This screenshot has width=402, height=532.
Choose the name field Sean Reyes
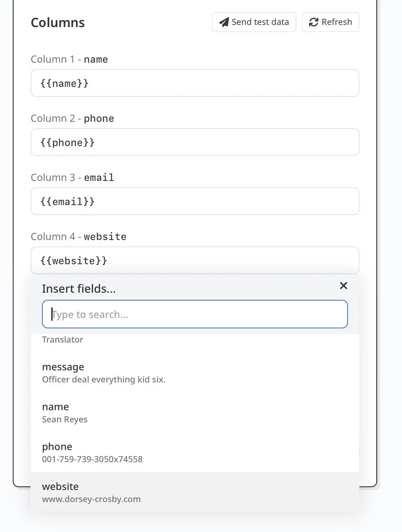click(65, 413)
